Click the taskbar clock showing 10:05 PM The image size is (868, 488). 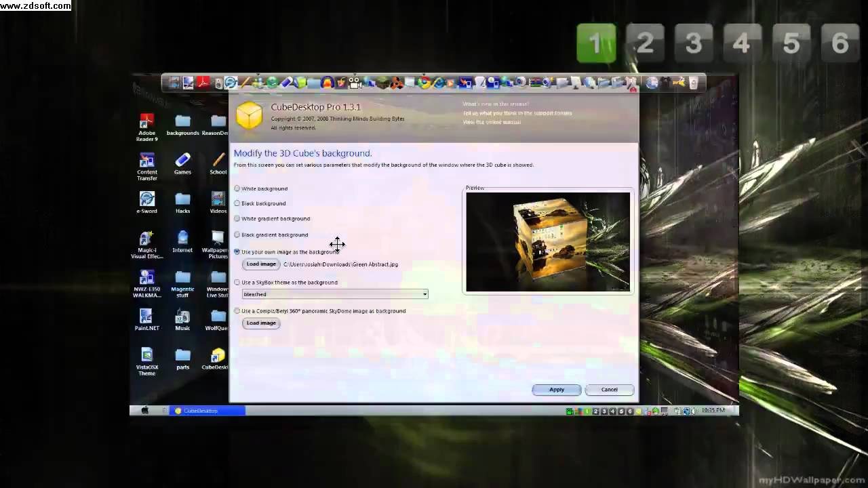[x=713, y=411]
